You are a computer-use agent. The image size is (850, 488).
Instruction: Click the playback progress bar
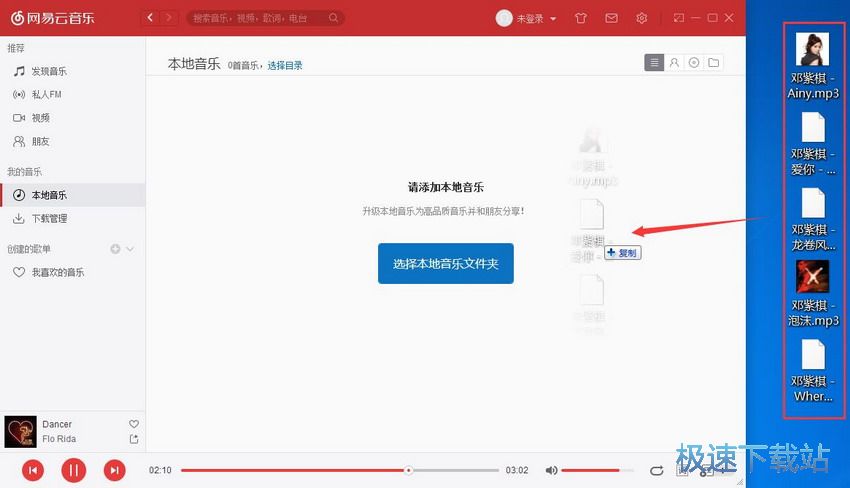[340, 470]
